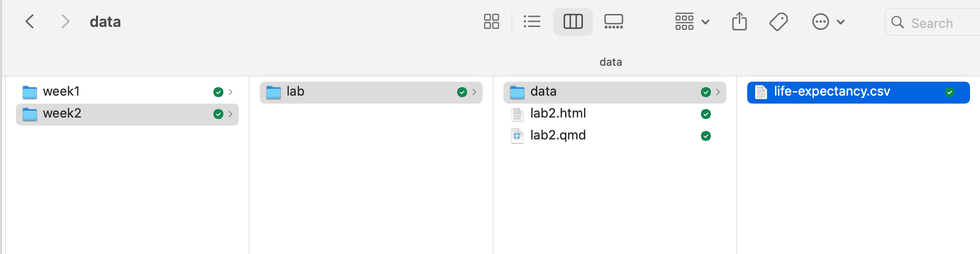Screen dimensions: 980x254
Task: Expand the data folder chevron
Action: [718, 92]
